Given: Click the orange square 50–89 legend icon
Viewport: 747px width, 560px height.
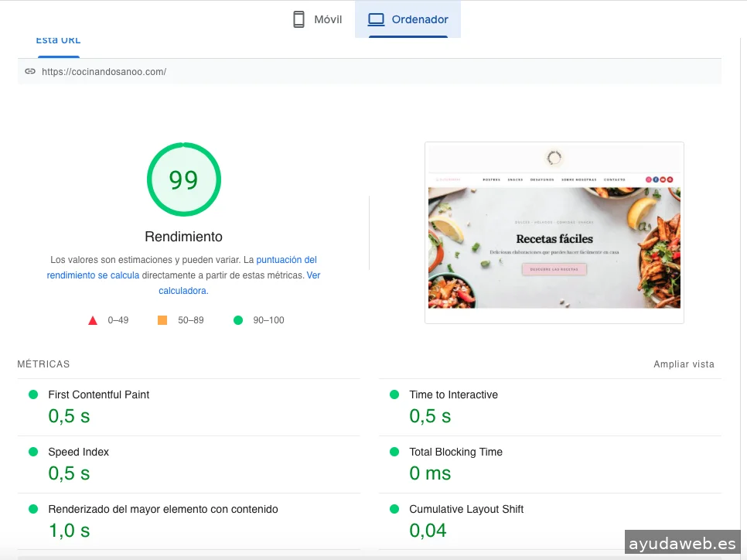Looking at the screenshot, I should point(162,320).
